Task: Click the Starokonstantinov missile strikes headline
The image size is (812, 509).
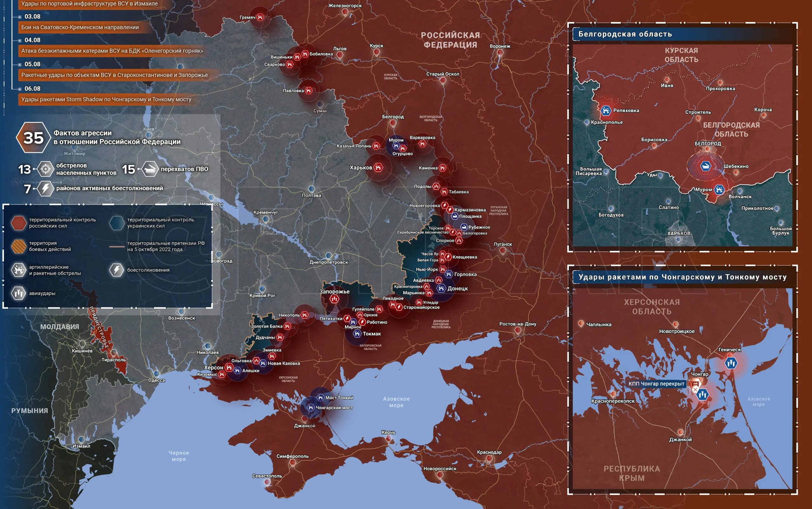Action: tap(115, 75)
